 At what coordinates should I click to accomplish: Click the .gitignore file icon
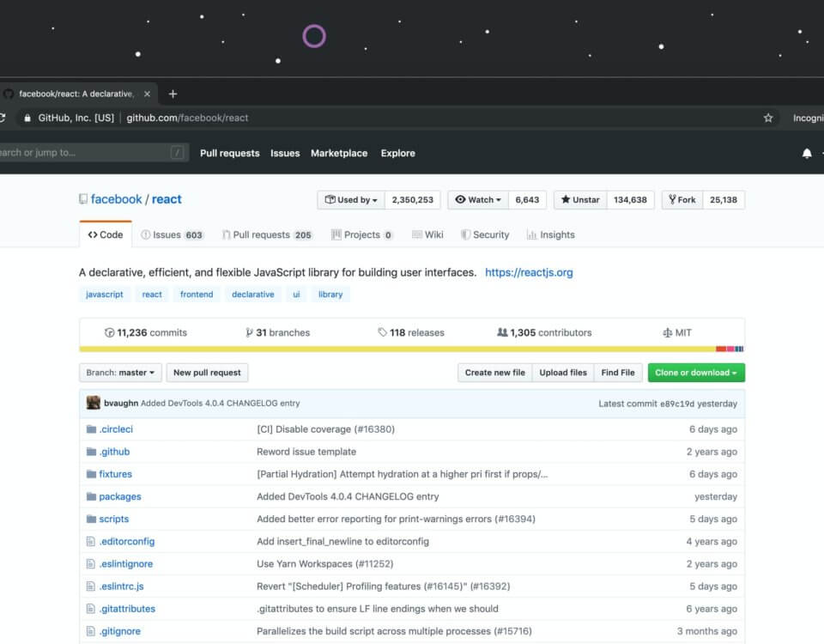[90, 631]
